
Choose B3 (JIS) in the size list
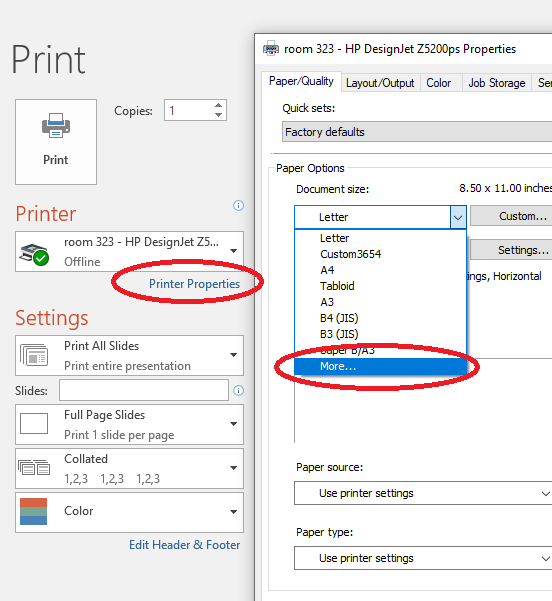380,334
